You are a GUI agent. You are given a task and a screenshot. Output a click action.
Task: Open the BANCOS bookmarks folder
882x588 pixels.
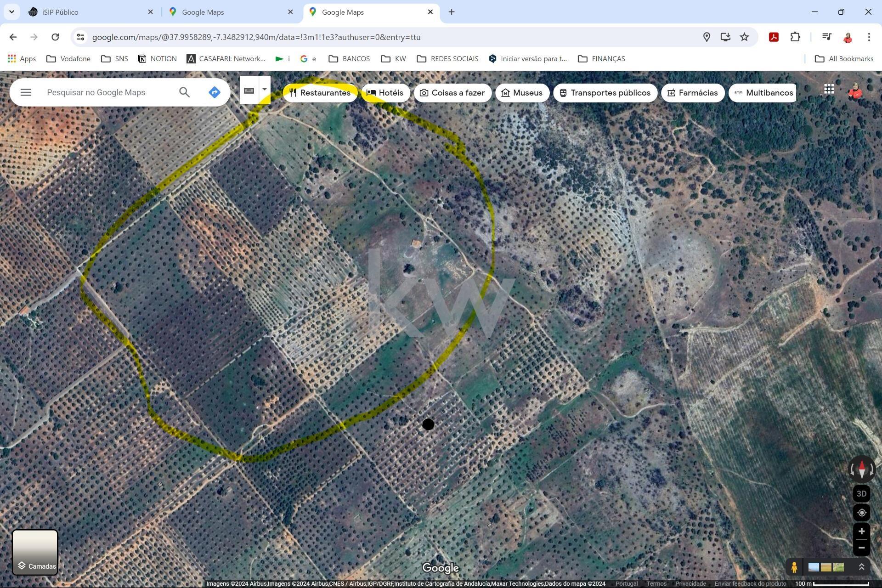(x=349, y=59)
